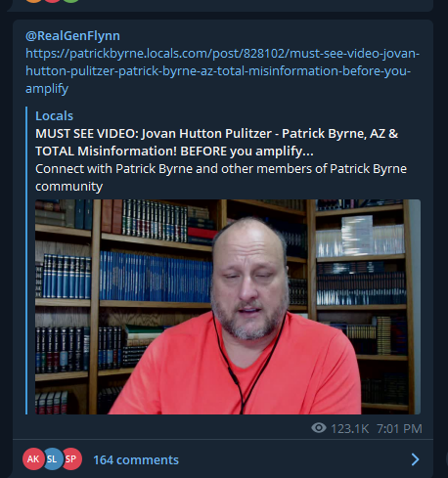Viewport: 448px width, 478px height.
Task: Open the bookshelf video thumbnail preview
Action: coord(228,307)
